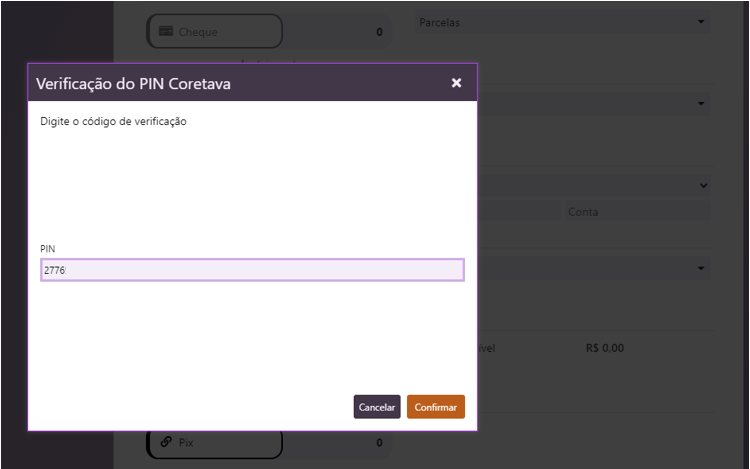Image resolution: width=750 pixels, height=469 pixels.
Task: Click the Pix link icon
Action: click(166, 442)
